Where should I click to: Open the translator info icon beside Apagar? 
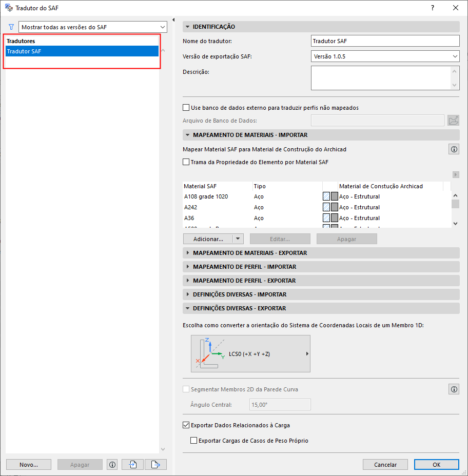(112, 465)
